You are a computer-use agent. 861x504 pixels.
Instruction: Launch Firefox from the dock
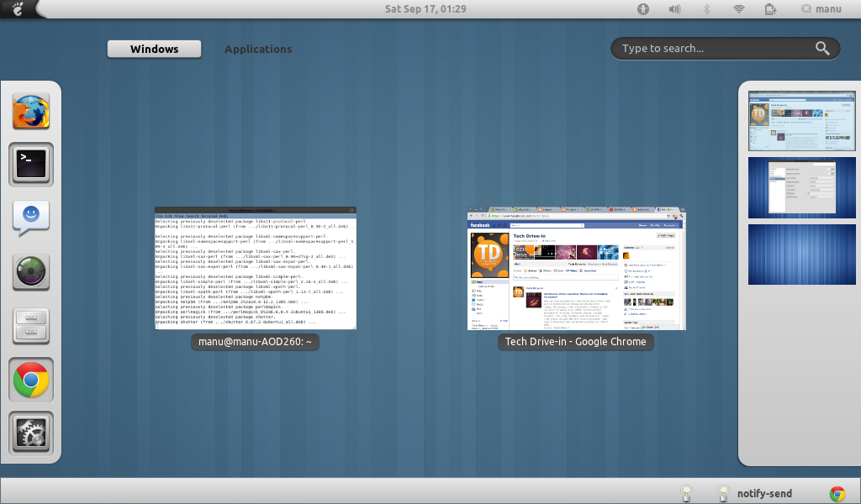click(x=30, y=110)
